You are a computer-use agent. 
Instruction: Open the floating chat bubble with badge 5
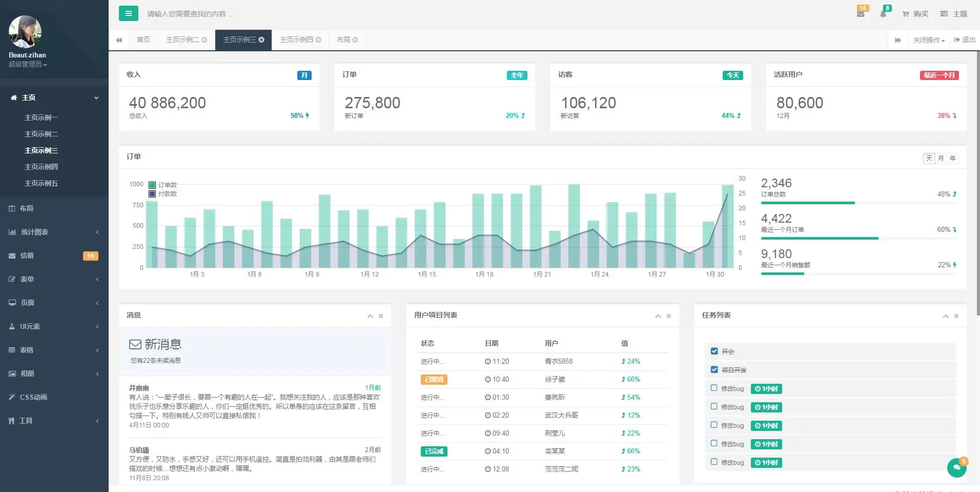pos(956,467)
